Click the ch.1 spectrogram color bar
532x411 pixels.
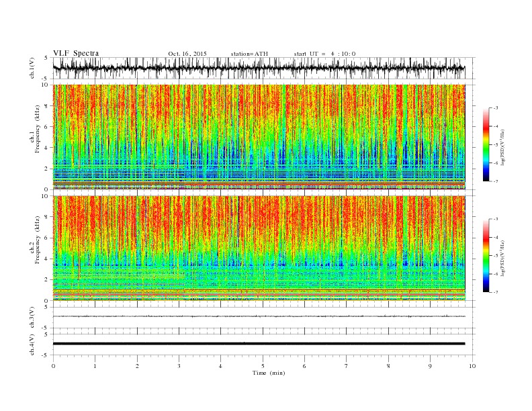coord(486,144)
